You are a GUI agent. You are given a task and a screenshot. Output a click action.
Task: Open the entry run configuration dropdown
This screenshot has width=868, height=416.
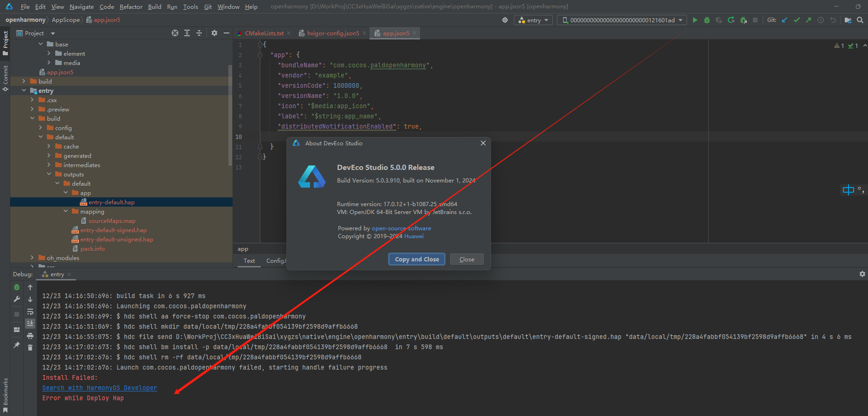[533, 20]
